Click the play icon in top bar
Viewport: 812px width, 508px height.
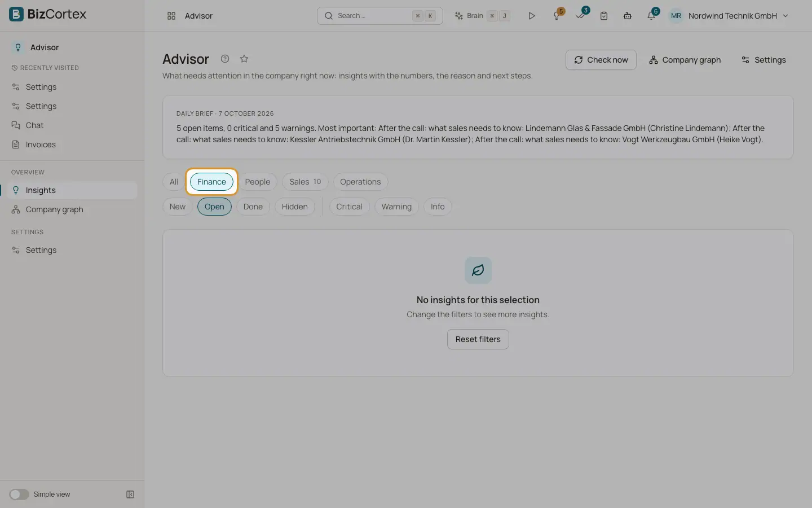tap(531, 16)
